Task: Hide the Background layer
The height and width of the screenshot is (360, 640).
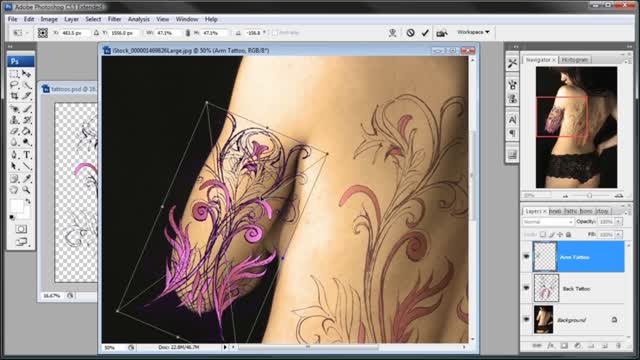Action: click(x=526, y=319)
